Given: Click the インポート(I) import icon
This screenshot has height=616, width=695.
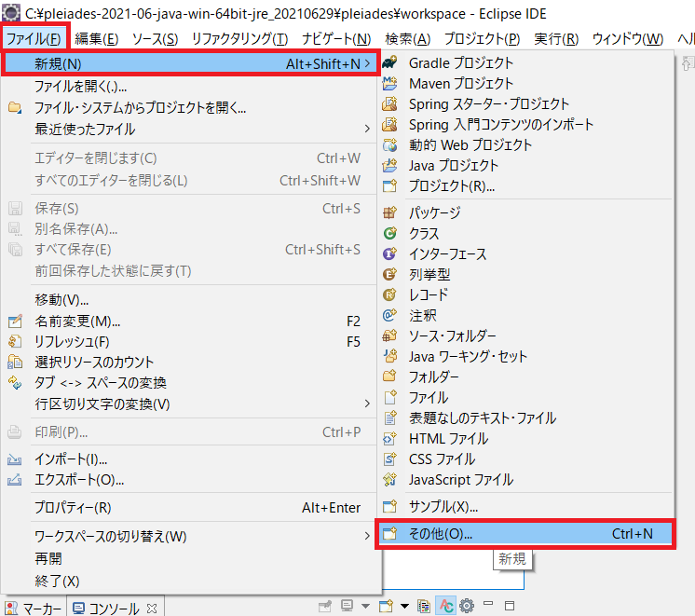Looking at the screenshot, I should [x=15, y=459].
